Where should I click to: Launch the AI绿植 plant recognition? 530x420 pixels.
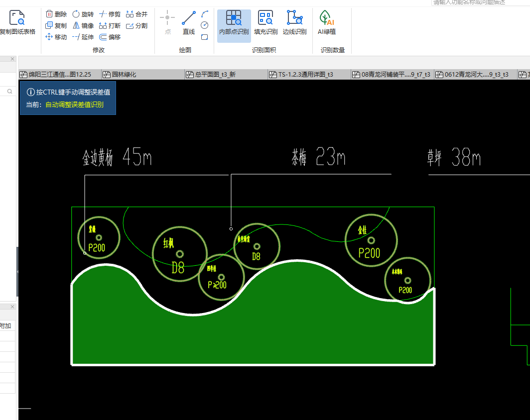[327, 23]
